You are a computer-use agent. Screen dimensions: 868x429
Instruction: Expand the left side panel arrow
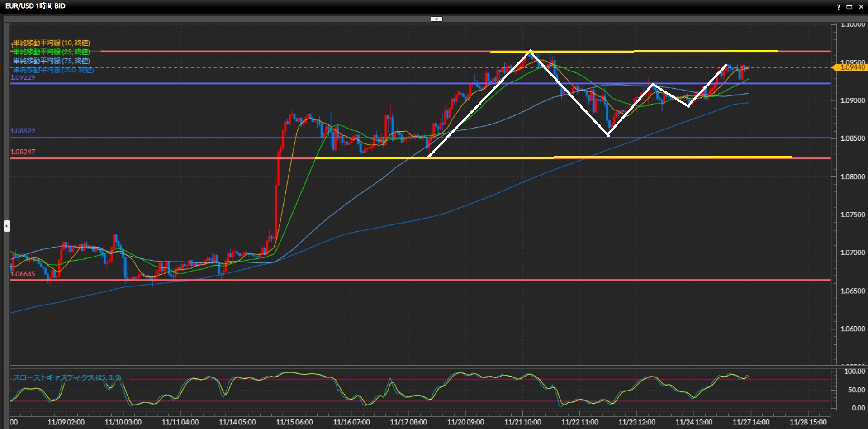pos(7,226)
